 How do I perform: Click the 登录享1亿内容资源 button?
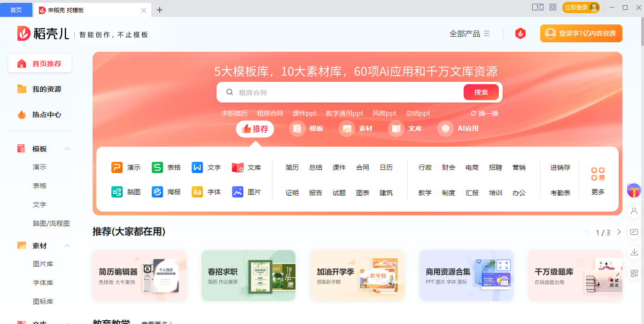(581, 33)
